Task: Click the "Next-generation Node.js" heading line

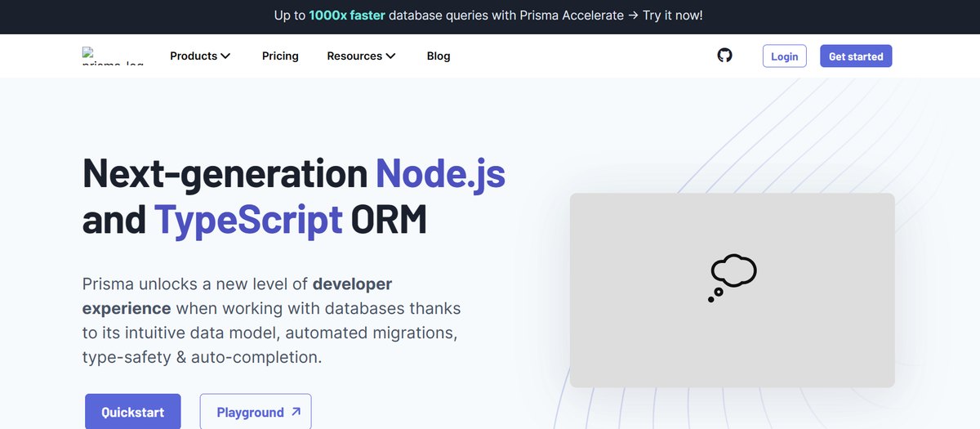Action: tap(294, 173)
